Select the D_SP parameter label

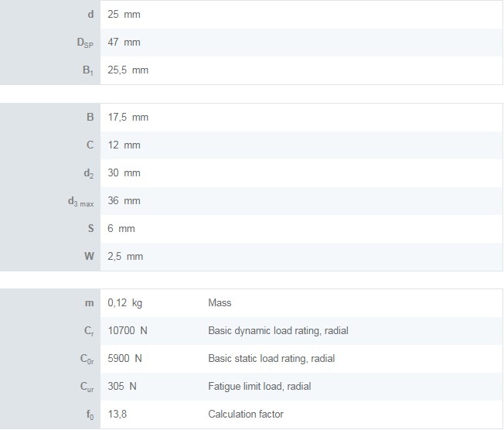pyautogui.click(x=85, y=43)
